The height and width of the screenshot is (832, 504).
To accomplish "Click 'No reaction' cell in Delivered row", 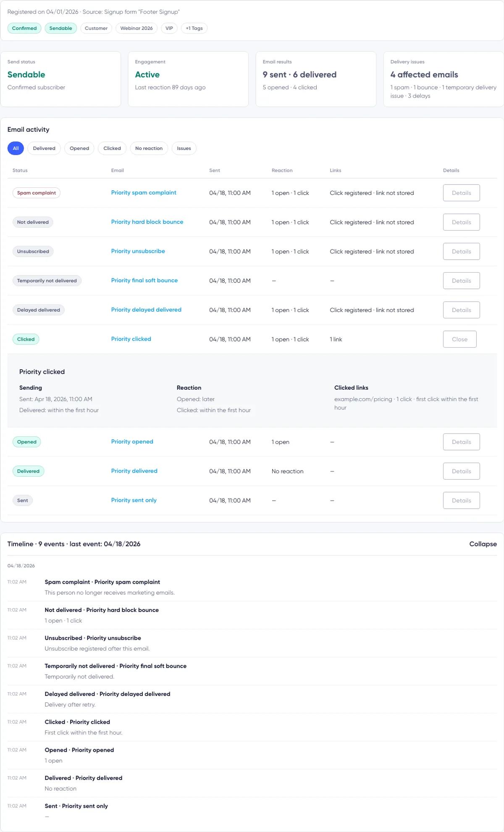I will (x=287, y=471).
